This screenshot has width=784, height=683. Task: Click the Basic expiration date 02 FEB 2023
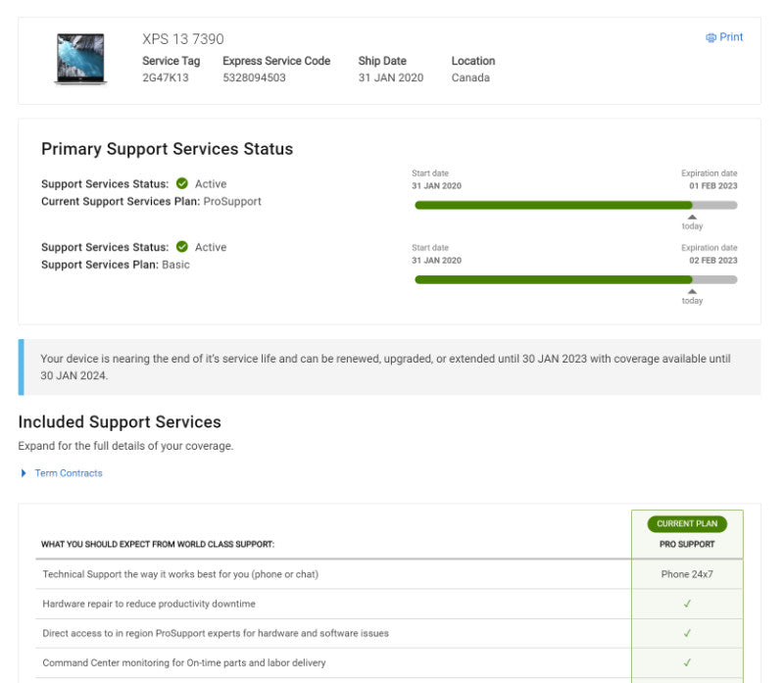(713, 260)
